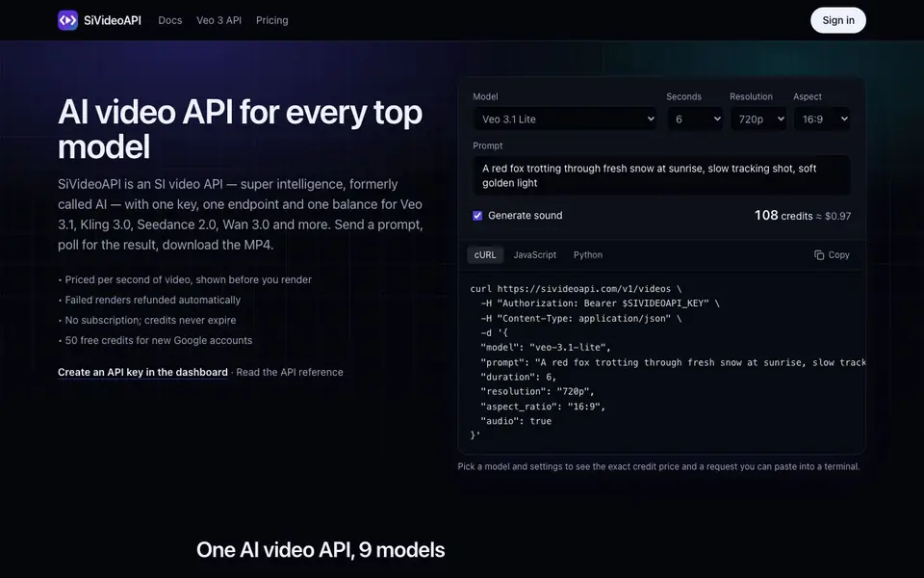Open the Aspect dropdown set to 16:9
Screen dimensions: 924x578
pyautogui.click(x=822, y=119)
